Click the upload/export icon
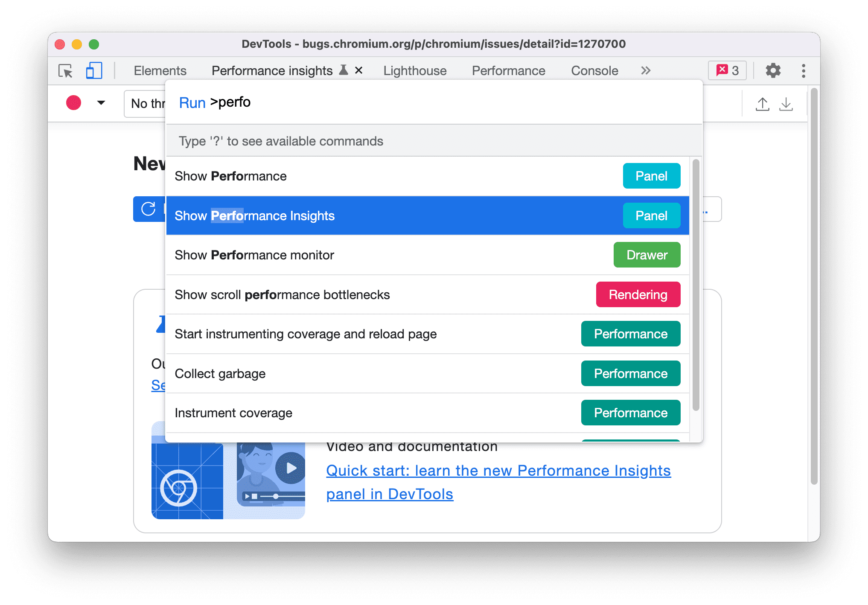 coord(763,103)
